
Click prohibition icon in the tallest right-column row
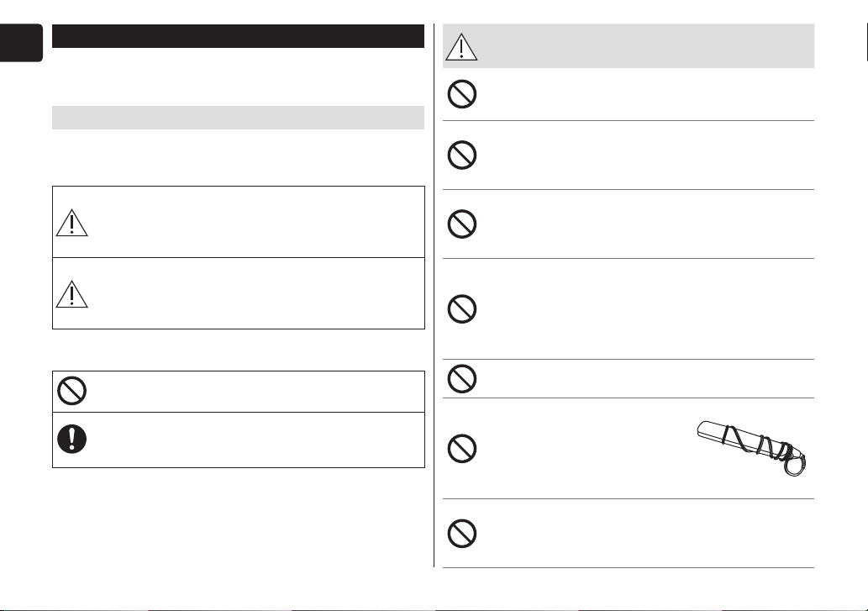click(461, 308)
